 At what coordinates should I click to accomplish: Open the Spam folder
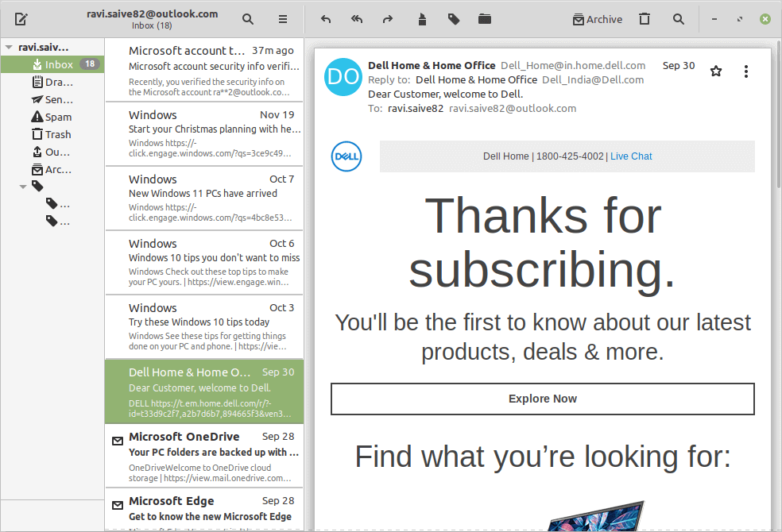pos(52,117)
